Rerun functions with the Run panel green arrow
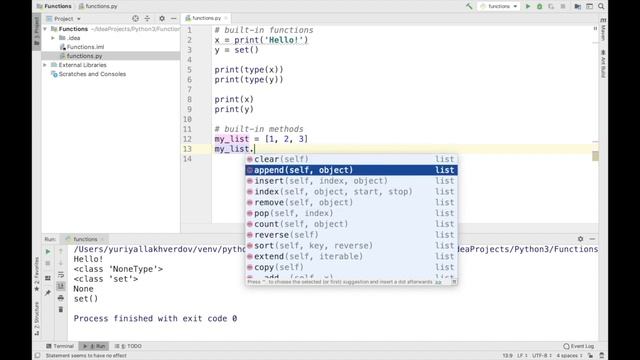640x360 pixels. tap(48, 251)
